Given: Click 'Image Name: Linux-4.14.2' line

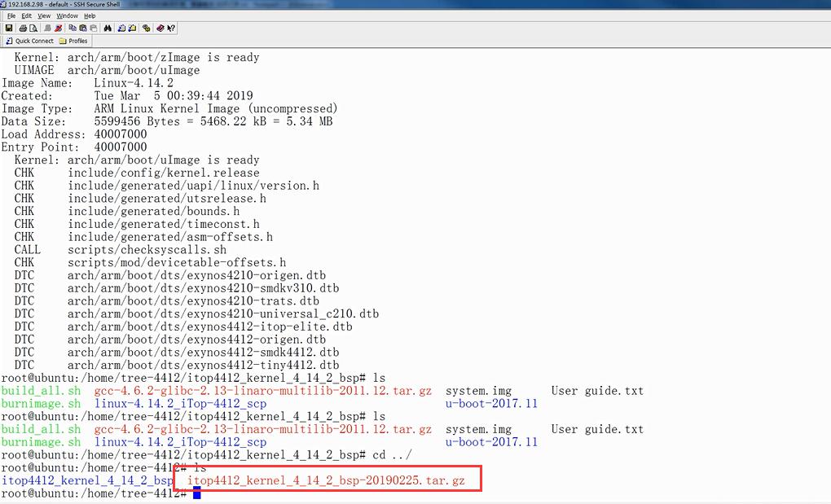Looking at the screenshot, I should pos(87,82).
